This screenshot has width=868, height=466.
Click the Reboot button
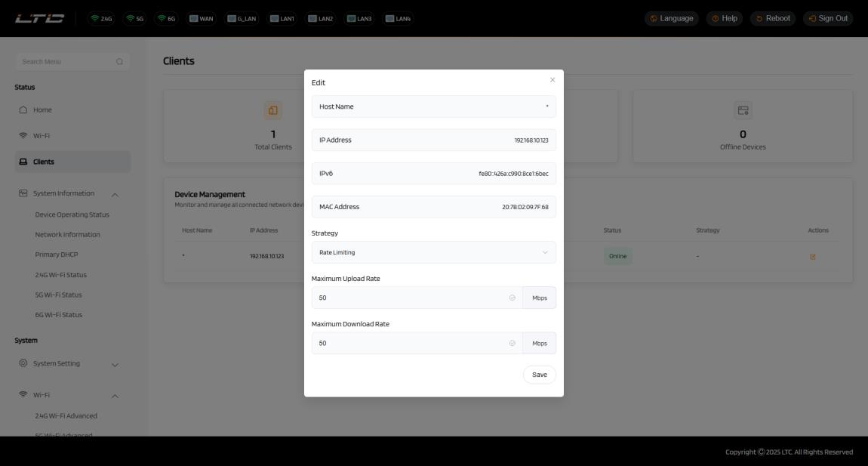coord(772,19)
